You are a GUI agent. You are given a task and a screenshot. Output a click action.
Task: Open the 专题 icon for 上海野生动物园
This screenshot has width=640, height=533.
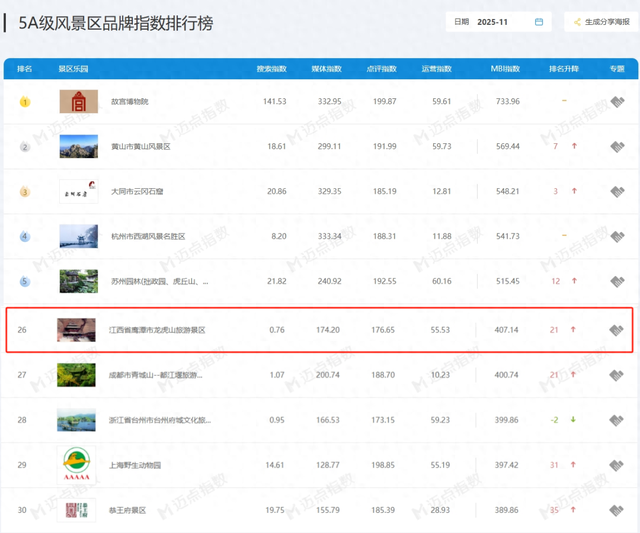pyautogui.click(x=616, y=465)
